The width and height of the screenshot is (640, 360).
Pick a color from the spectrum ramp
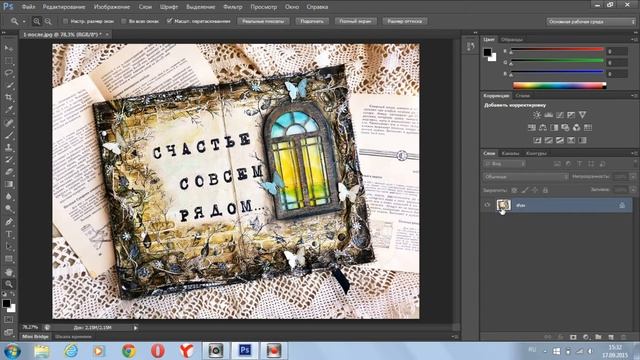tap(560, 85)
